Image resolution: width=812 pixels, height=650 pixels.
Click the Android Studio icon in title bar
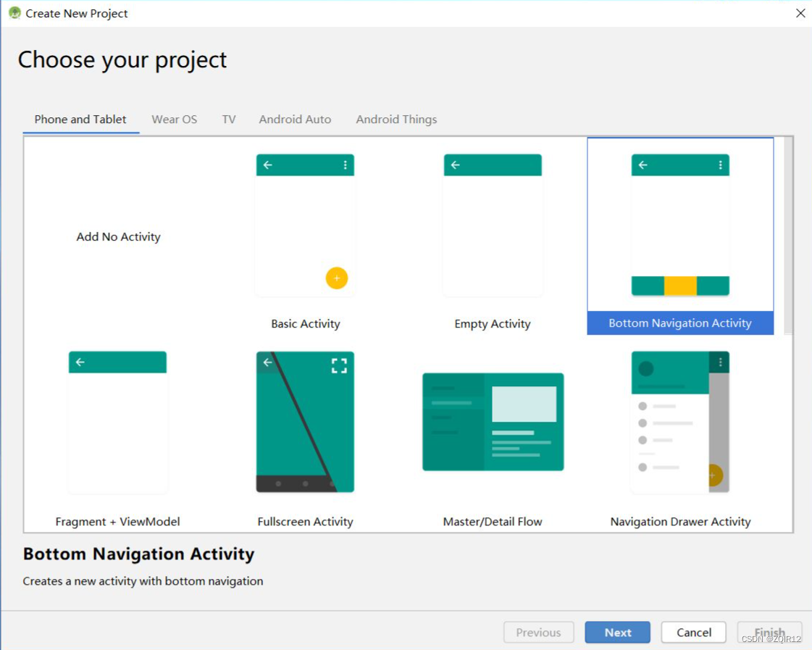point(14,13)
